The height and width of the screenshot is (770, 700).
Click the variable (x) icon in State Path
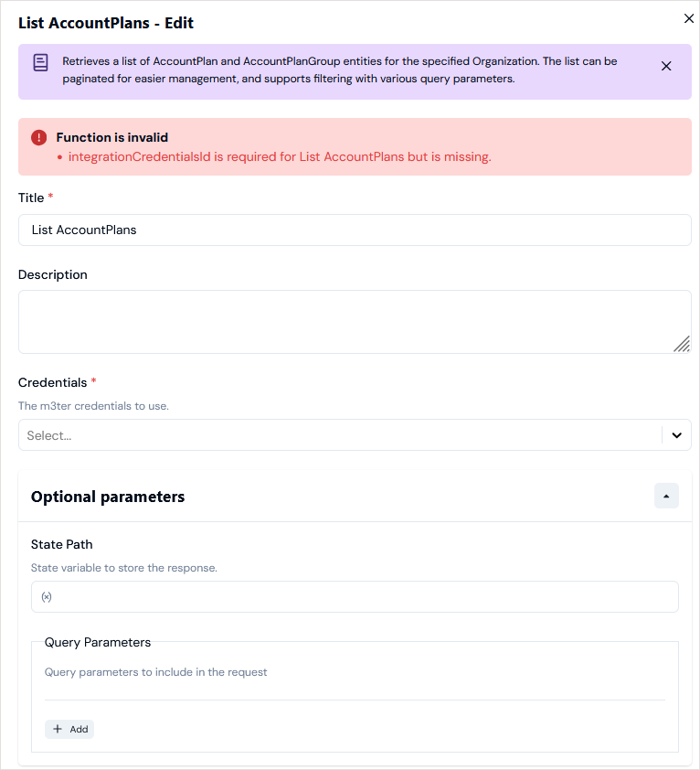click(x=47, y=597)
